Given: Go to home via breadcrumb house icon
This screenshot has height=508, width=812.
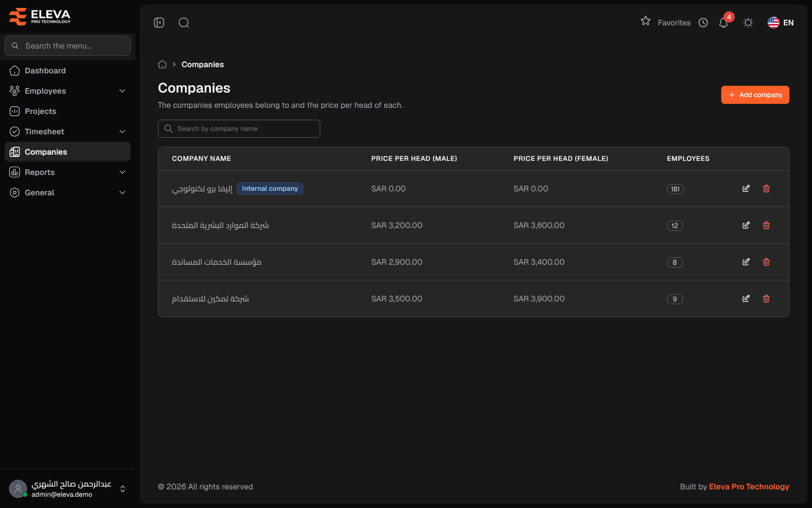Looking at the screenshot, I should (x=162, y=64).
